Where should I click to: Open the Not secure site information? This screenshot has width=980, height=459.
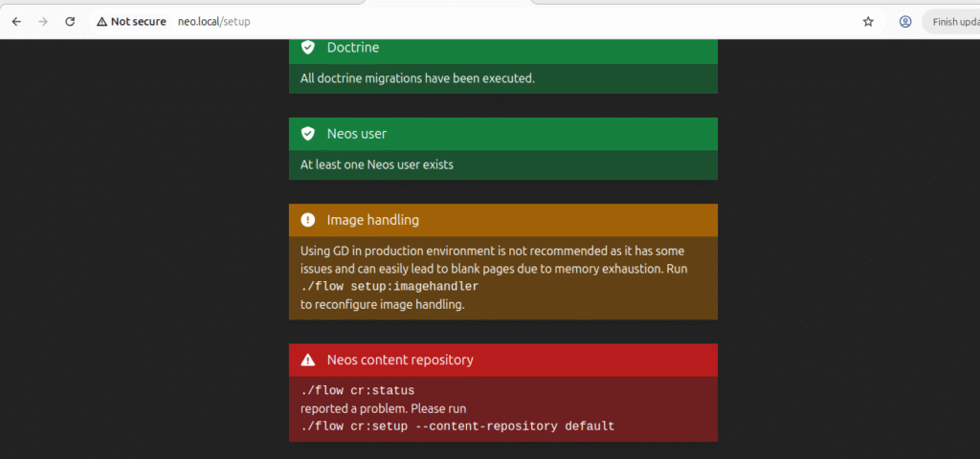[131, 21]
